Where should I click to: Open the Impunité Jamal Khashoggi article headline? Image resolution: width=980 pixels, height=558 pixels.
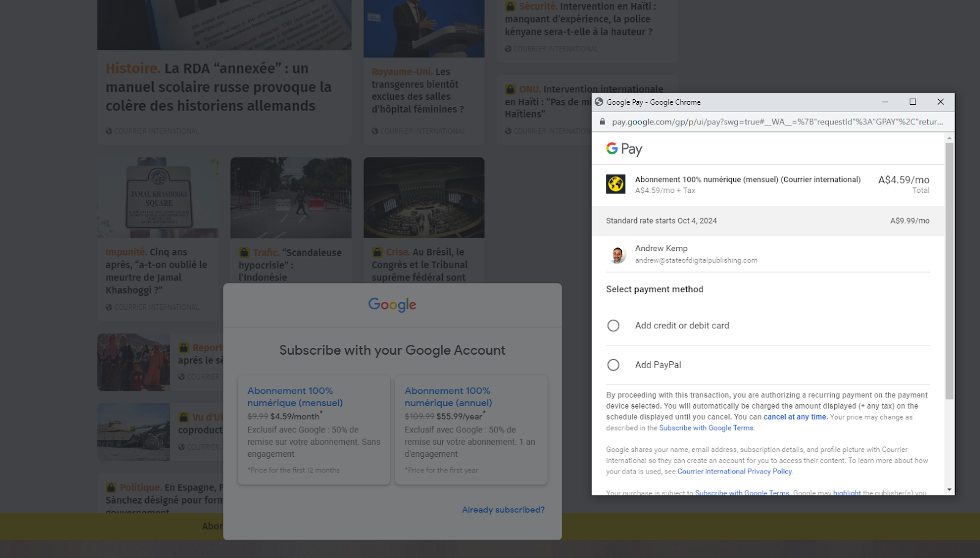pyautogui.click(x=156, y=271)
